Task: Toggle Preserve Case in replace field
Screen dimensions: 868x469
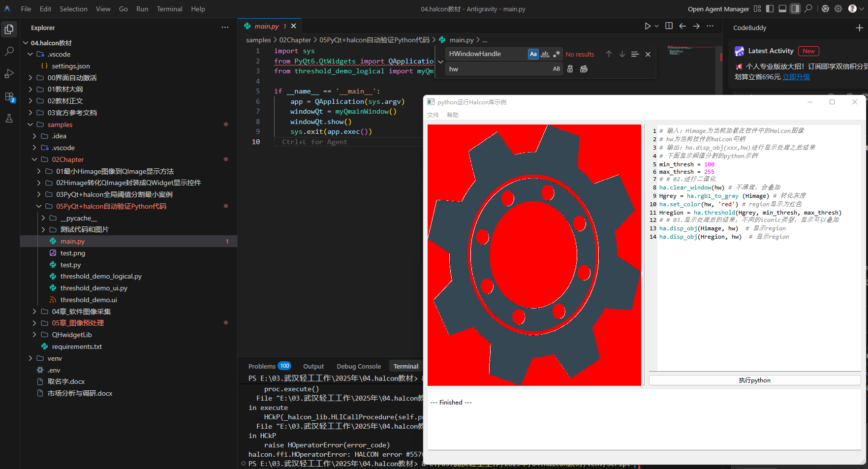Action: click(x=557, y=69)
